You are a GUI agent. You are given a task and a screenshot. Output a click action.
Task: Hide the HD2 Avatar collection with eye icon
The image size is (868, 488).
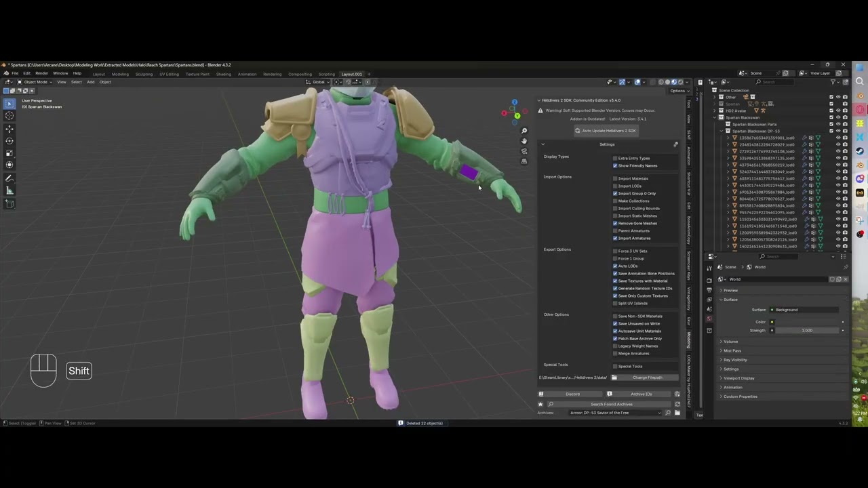click(x=838, y=110)
